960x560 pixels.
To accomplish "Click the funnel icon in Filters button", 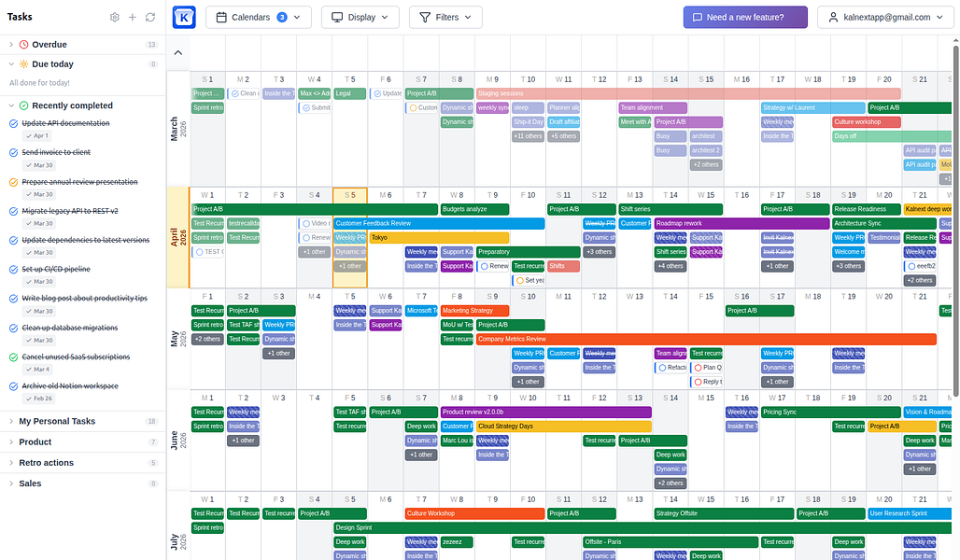I will (425, 17).
